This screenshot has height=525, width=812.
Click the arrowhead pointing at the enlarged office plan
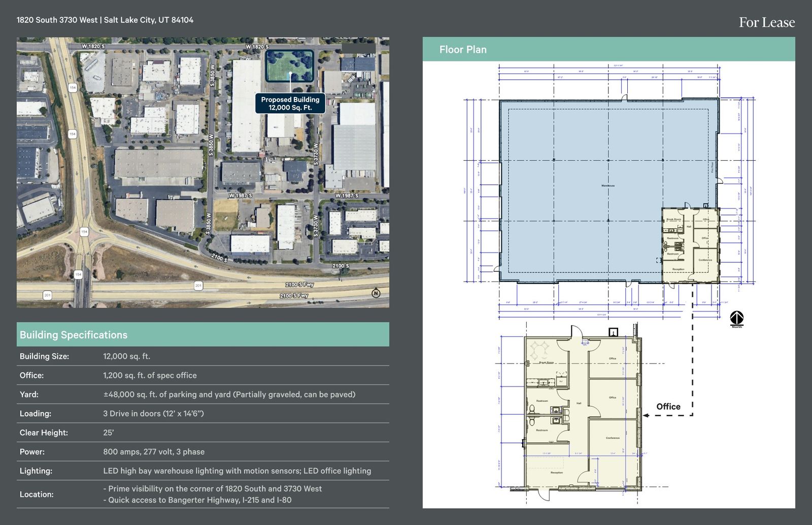pos(646,415)
